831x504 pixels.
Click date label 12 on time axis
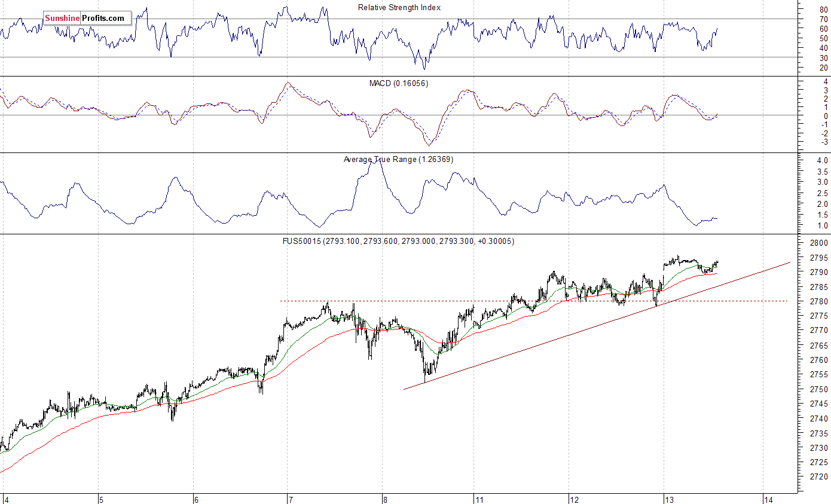click(x=574, y=499)
